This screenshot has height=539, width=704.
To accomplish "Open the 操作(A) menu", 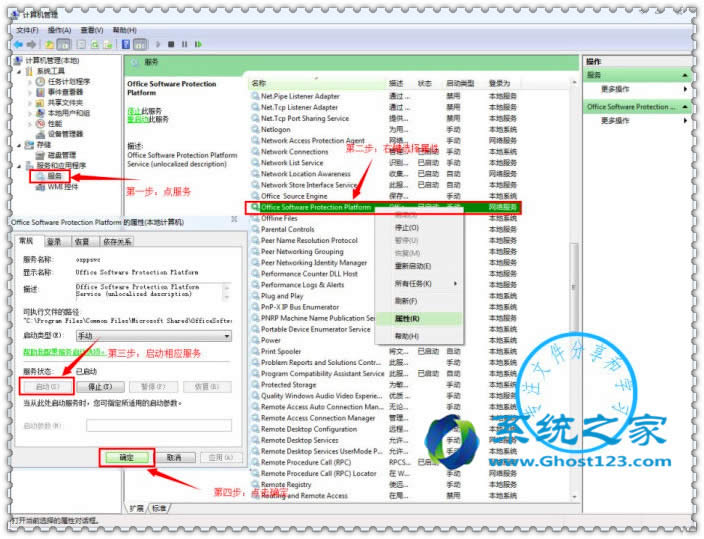I will 59,30.
